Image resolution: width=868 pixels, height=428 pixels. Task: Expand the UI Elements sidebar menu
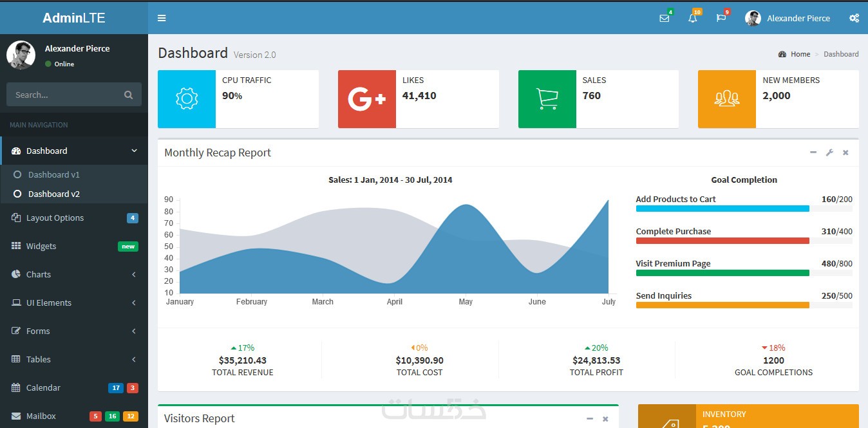pyautogui.click(x=74, y=302)
